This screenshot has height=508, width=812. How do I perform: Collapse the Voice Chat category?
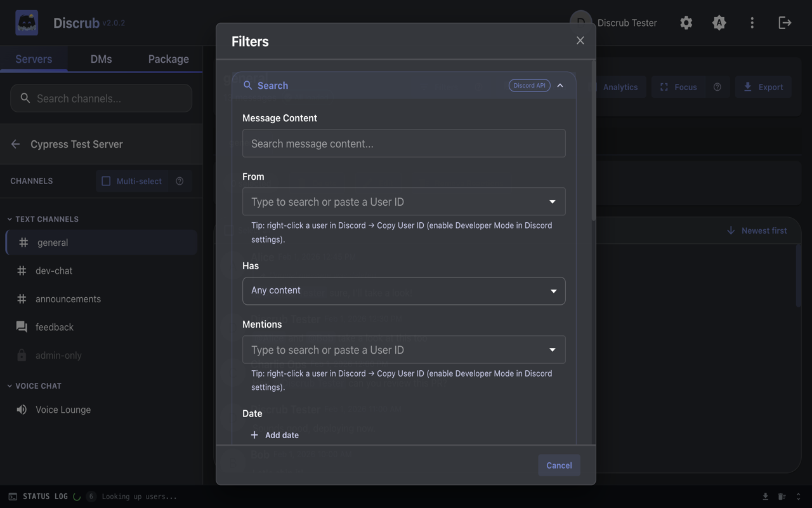point(35,386)
